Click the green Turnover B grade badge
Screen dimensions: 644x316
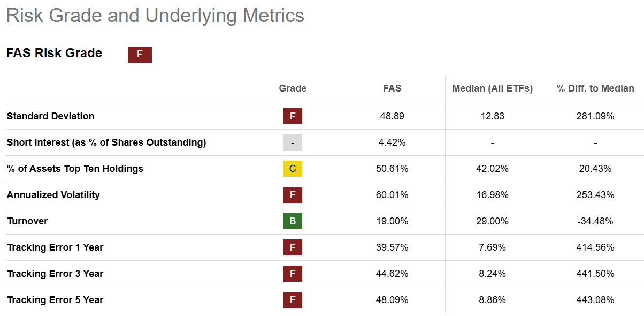293,221
